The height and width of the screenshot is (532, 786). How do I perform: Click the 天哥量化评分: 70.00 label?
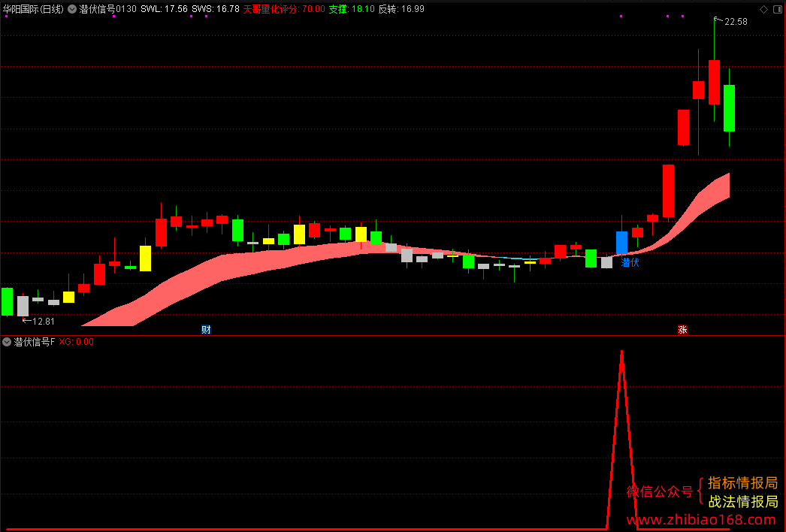tap(284, 9)
